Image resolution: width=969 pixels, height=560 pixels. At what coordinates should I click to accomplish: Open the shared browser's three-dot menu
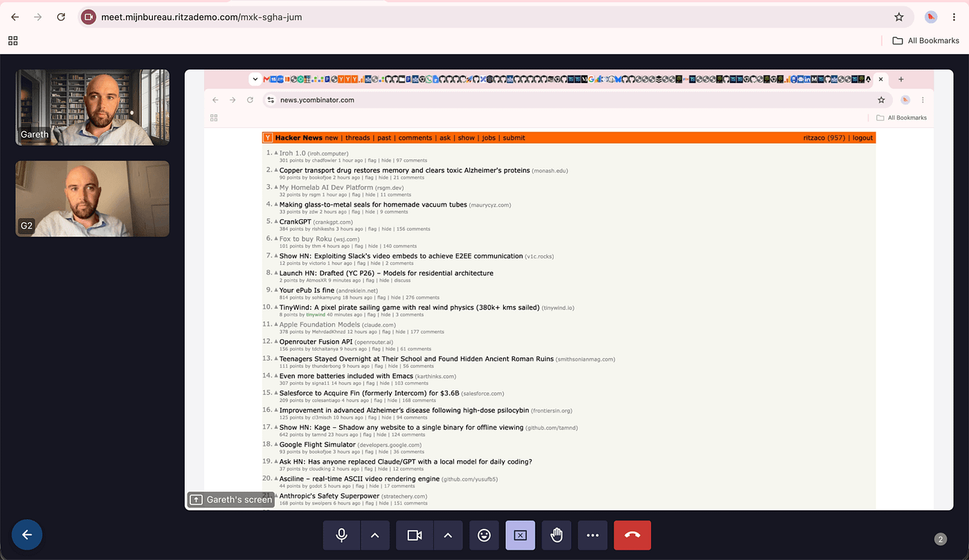pos(923,100)
